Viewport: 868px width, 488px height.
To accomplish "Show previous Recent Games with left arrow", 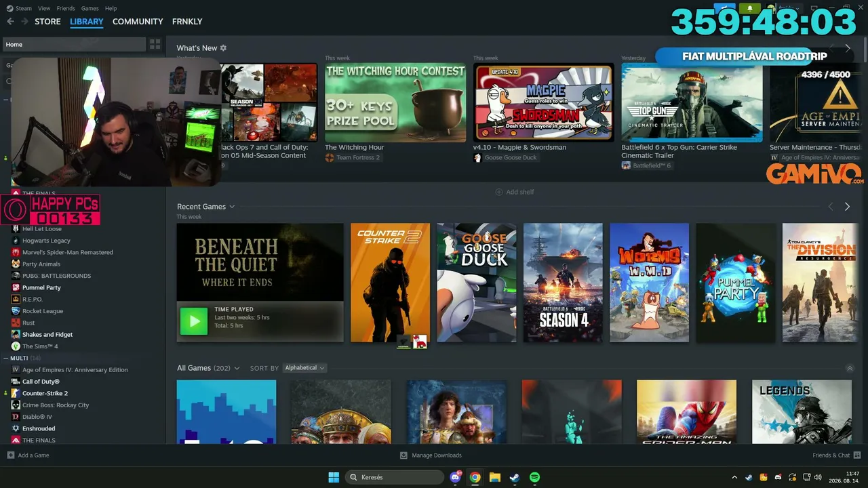I will click(x=831, y=207).
